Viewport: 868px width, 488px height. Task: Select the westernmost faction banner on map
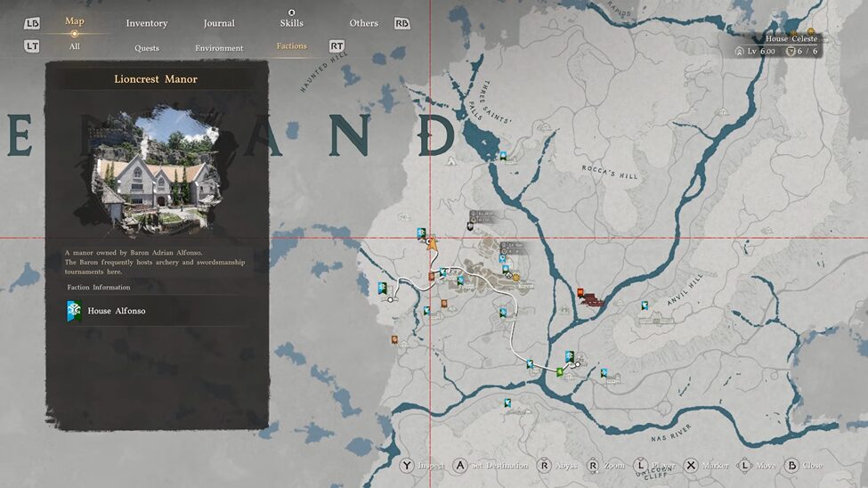point(382,288)
